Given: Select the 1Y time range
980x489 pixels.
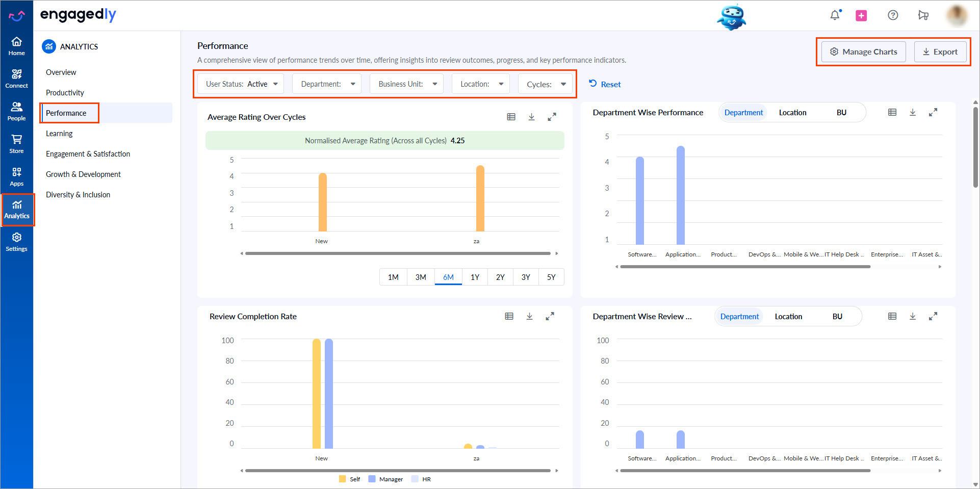Looking at the screenshot, I should (x=475, y=277).
